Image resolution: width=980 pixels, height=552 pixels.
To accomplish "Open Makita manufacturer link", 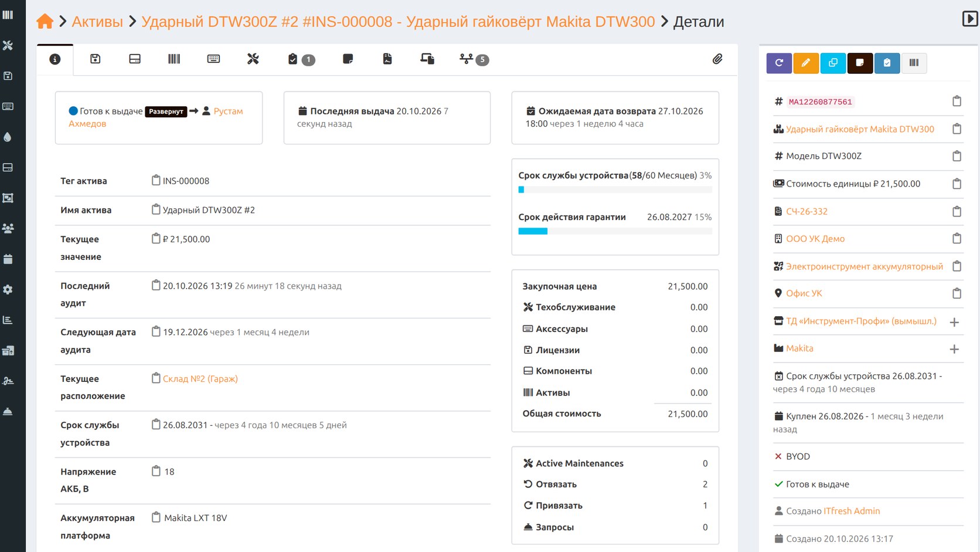I will (799, 348).
